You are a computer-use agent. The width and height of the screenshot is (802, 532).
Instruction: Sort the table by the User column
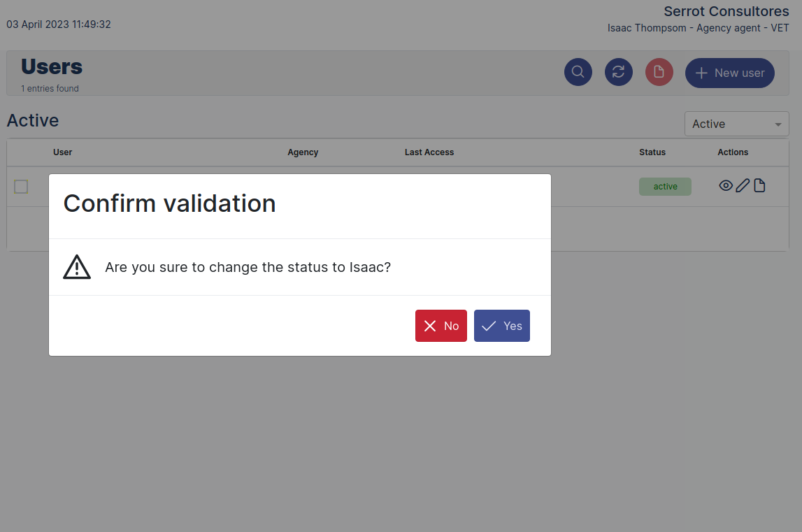[62, 152]
